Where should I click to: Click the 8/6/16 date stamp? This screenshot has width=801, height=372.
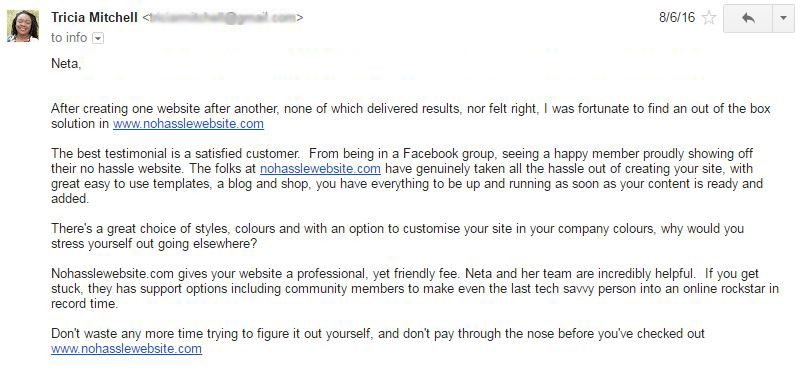[677, 17]
